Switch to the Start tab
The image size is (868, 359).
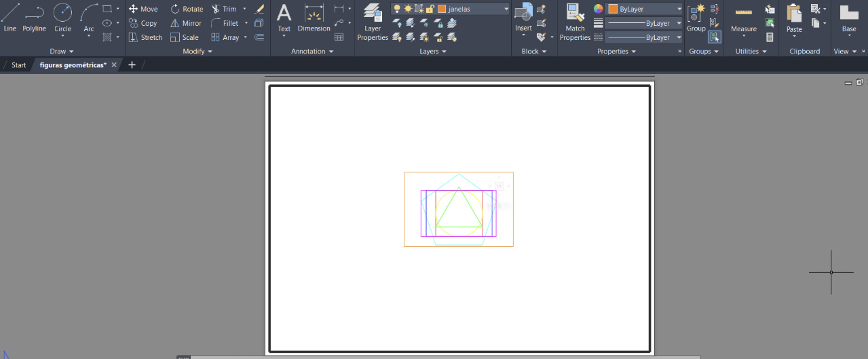pyautogui.click(x=18, y=65)
